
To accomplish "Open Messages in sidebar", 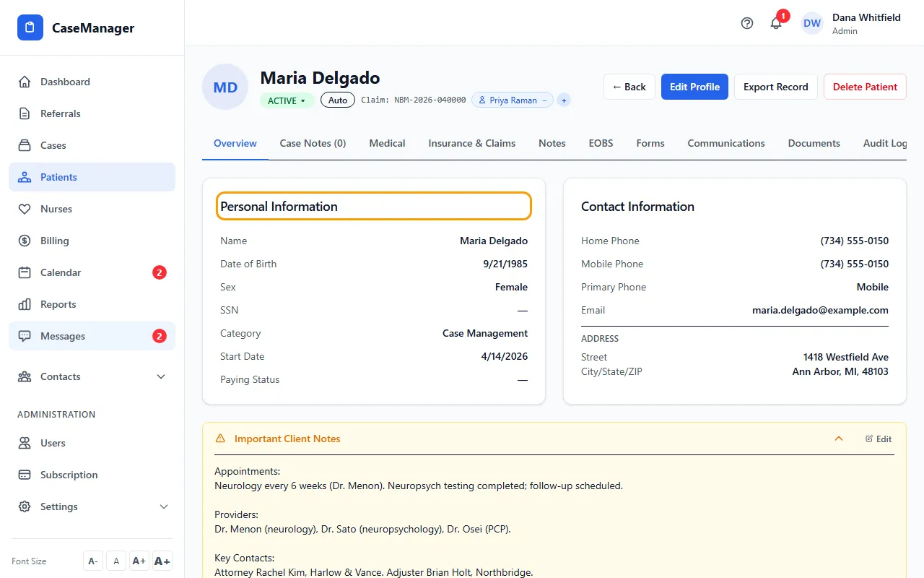I will [x=92, y=336].
